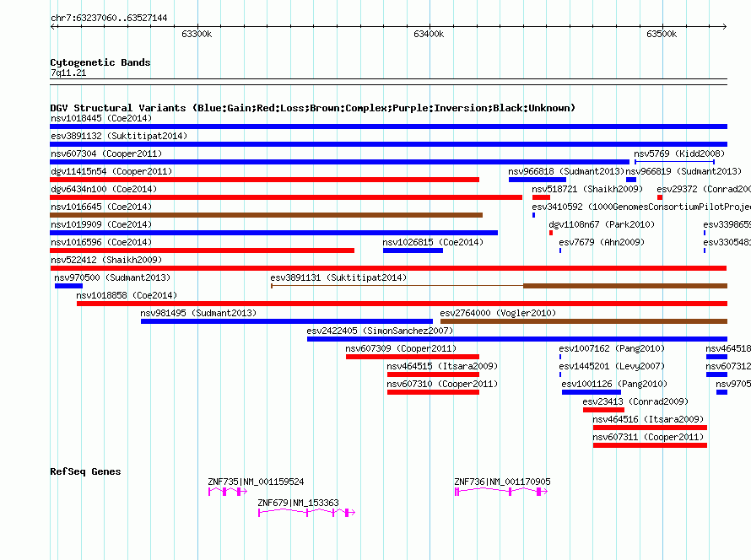This screenshot has width=751, height=560.
Task: Open esv2422405 (SimonSanchez2007) variant
Action: pyautogui.click(x=517, y=339)
